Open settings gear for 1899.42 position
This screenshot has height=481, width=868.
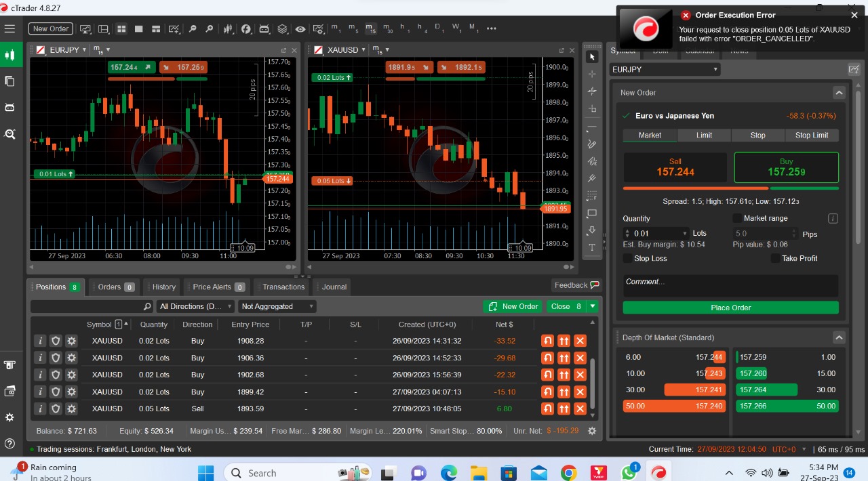coord(71,392)
